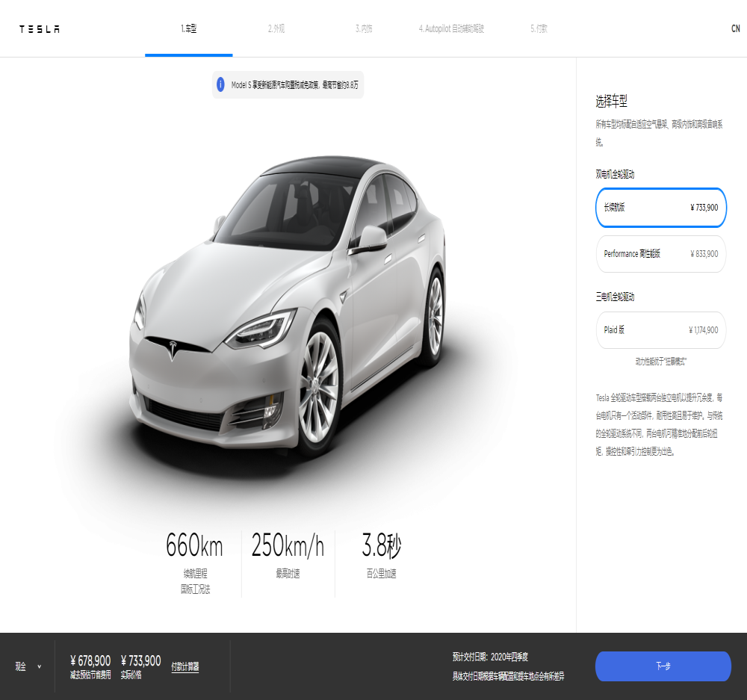Click the Model S tax exemption notice text
Screen dimensions: 747x700
click(x=294, y=85)
